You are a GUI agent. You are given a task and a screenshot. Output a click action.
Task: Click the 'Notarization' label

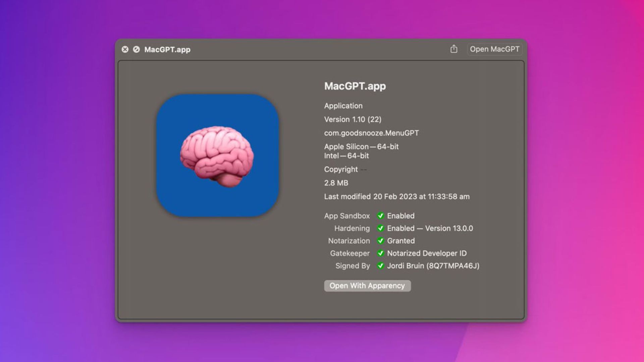click(349, 241)
